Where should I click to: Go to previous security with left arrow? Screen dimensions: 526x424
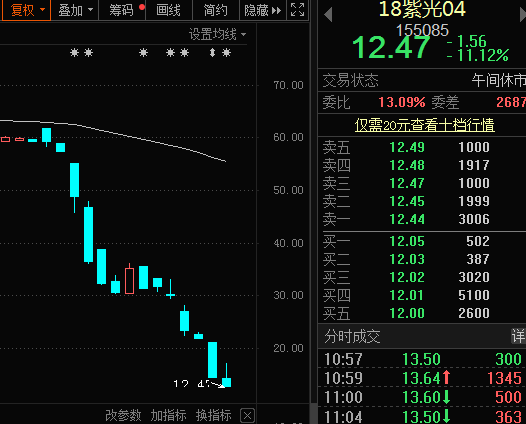pos(328,15)
